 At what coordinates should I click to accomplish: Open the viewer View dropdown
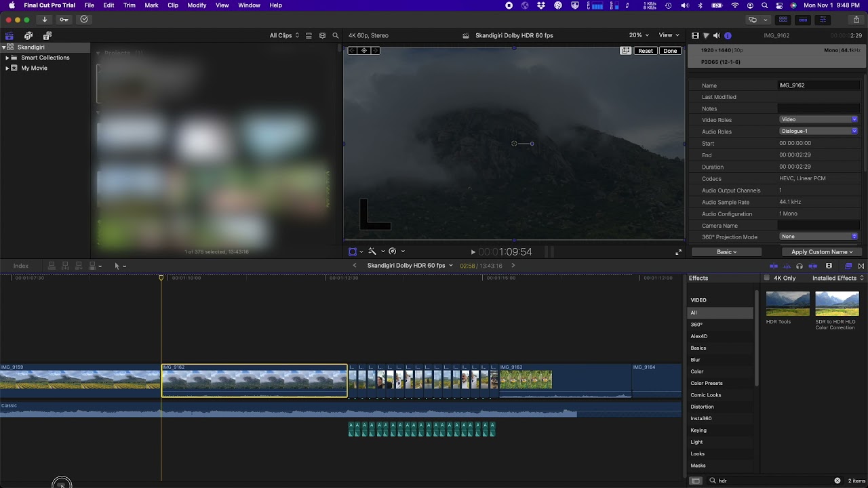click(x=669, y=35)
